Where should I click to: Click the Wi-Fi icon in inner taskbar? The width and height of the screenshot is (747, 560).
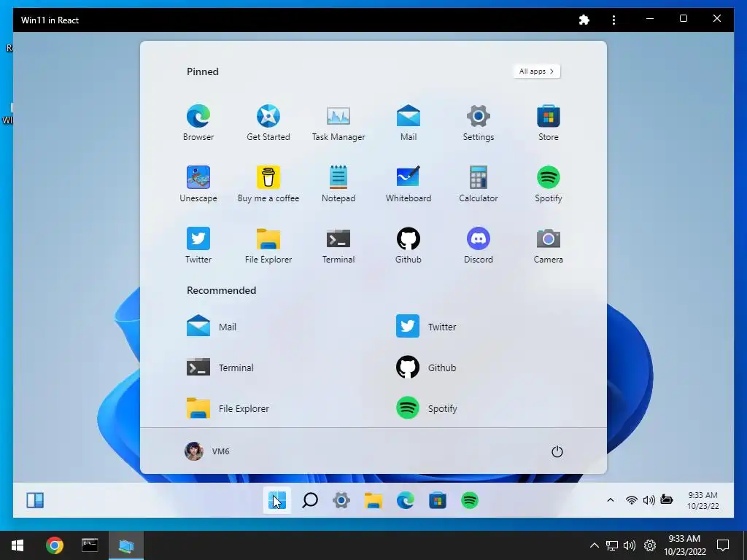pos(631,500)
